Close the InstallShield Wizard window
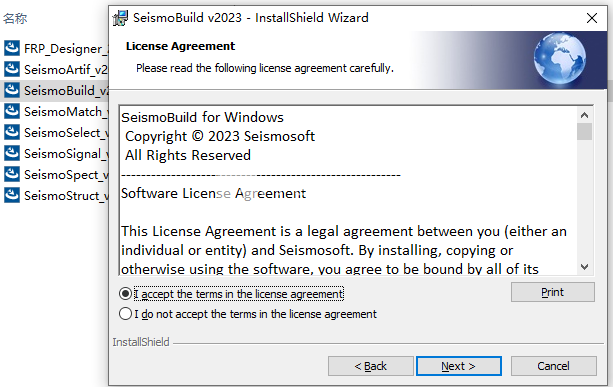Viewport: 613px width, 387px height. pyautogui.click(x=592, y=18)
